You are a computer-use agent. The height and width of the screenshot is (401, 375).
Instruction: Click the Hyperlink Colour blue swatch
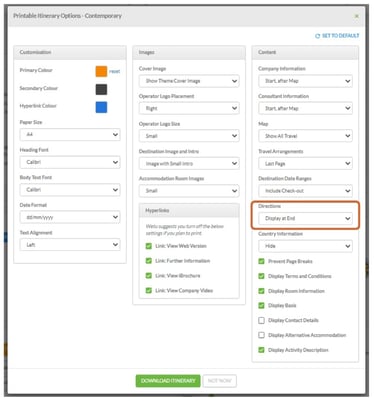click(x=101, y=107)
